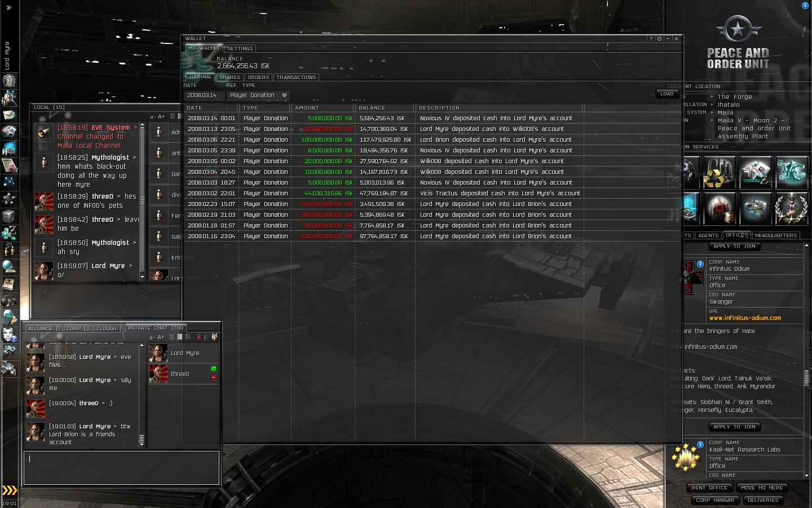The height and width of the screenshot is (508, 812).
Task: Sort the wallet journal by the DATE column
Action: [211, 108]
